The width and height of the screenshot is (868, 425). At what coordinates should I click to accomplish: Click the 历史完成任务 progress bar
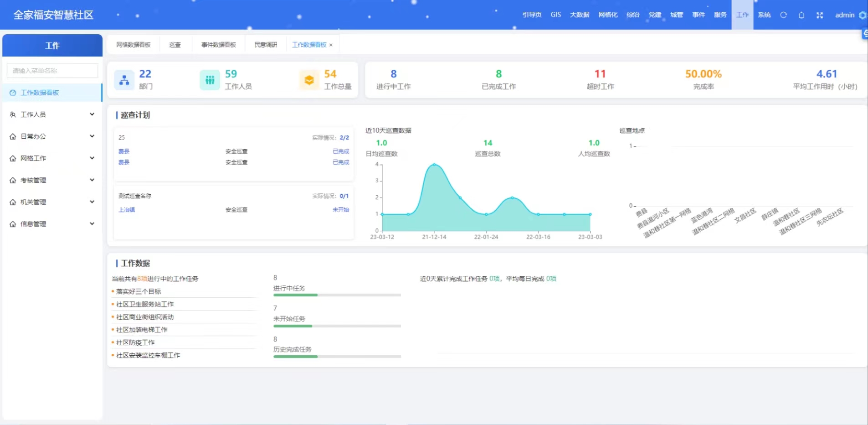point(337,357)
